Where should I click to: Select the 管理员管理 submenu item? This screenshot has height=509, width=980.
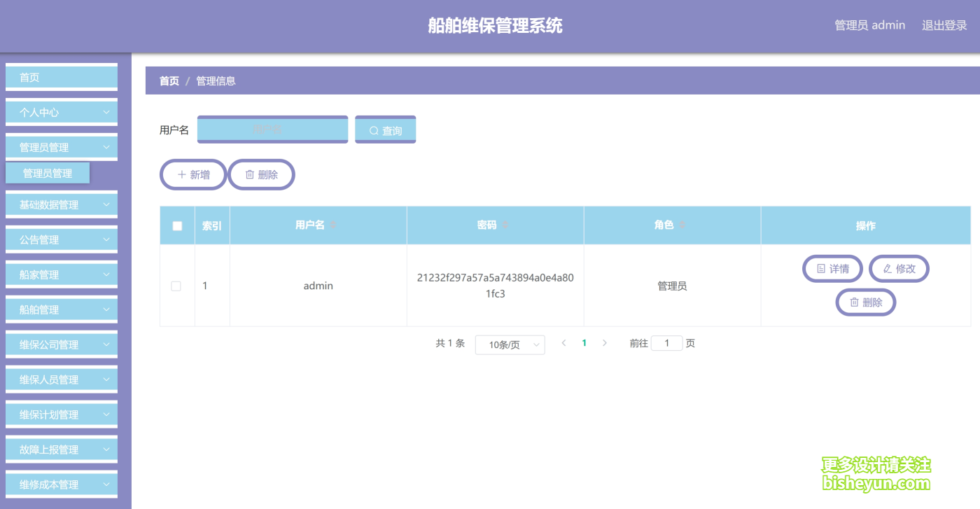click(x=48, y=173)
